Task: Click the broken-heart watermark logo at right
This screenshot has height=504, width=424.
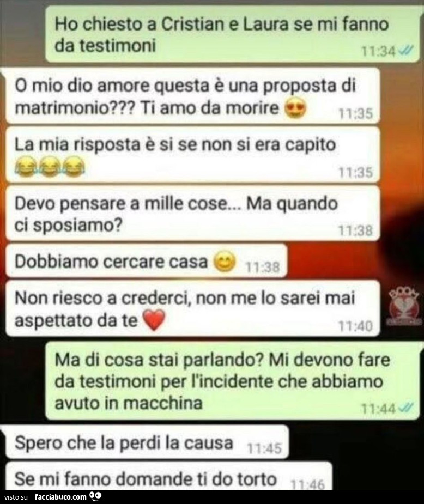Action: coord(404,307)
